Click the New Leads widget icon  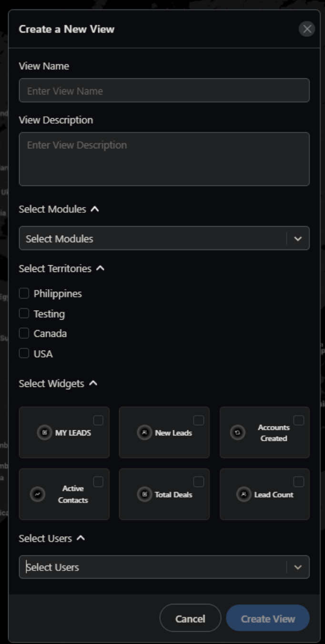coord(144,433)
